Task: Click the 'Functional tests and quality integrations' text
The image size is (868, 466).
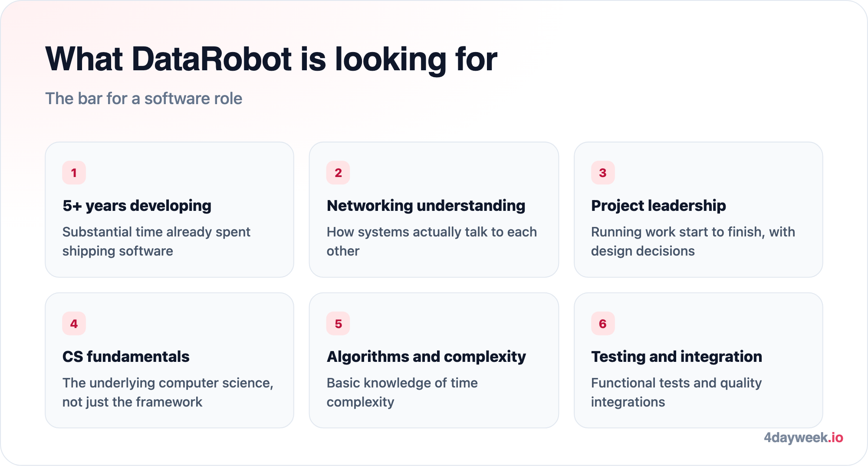Action: click(676, 393)
